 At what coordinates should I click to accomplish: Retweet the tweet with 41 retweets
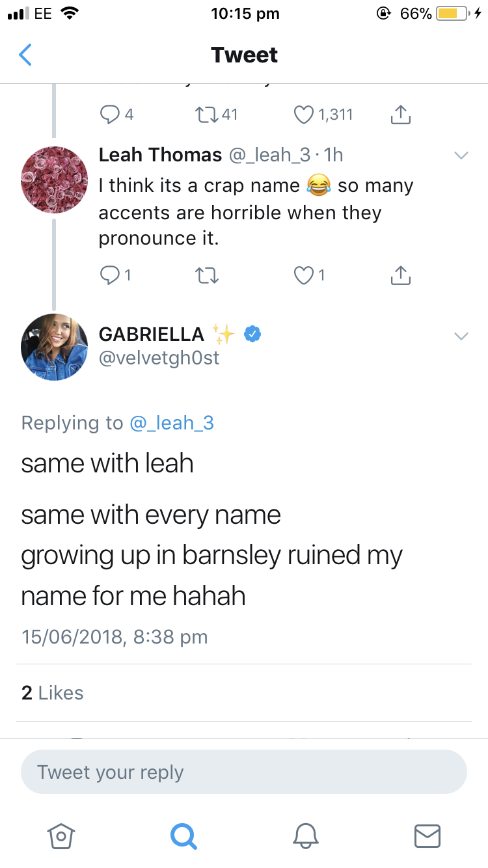click(217, 115)
